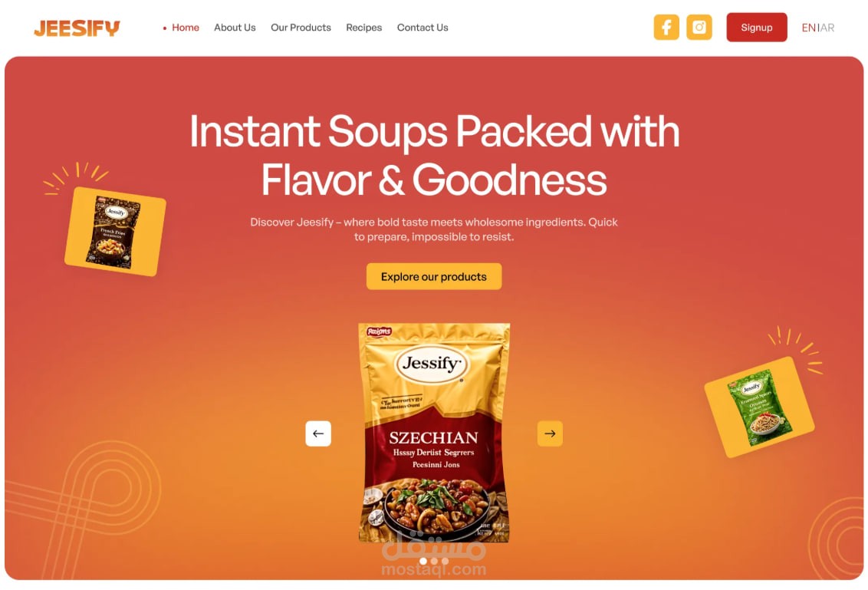Open the Recipes menu item
The width and height of the screenshot is (868, 590).
click(363, 28)
